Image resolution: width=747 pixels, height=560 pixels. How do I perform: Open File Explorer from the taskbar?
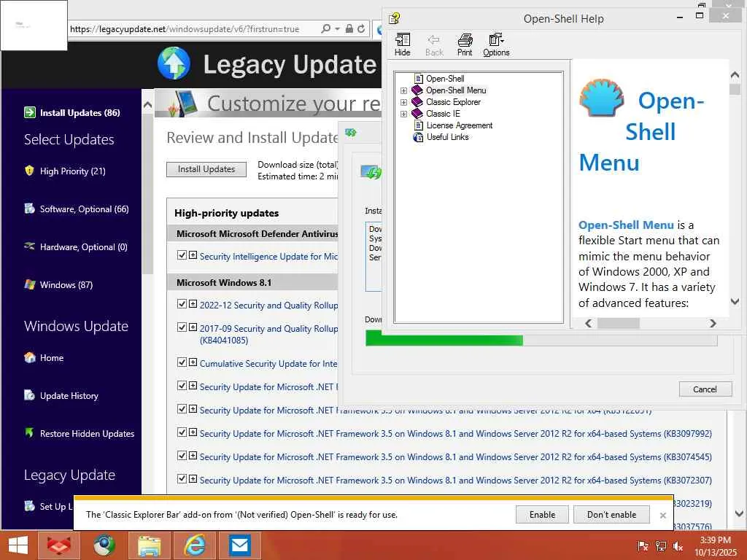pos(150,545)
